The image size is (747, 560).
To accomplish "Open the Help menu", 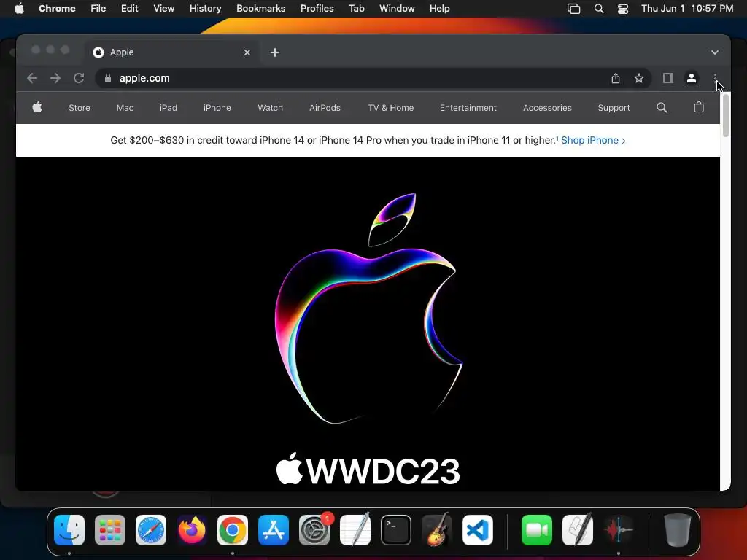I will (439, 8).
